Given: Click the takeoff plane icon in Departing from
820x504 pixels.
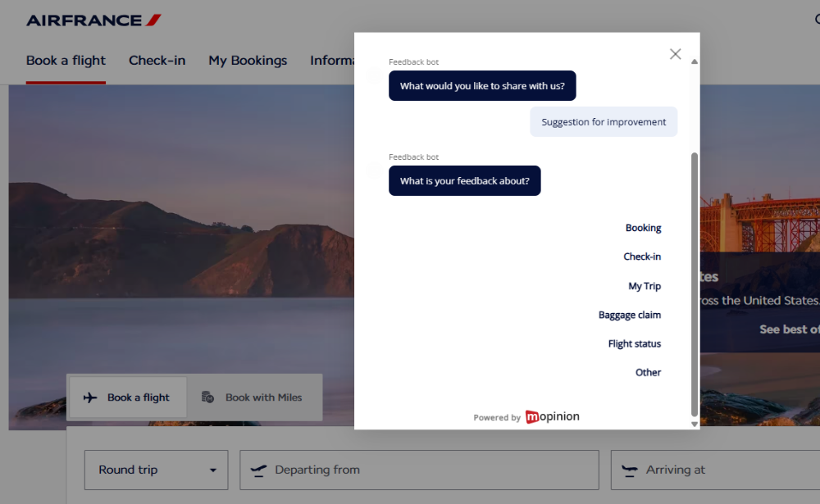Looking at the screenshot, I should click(258, 470).
